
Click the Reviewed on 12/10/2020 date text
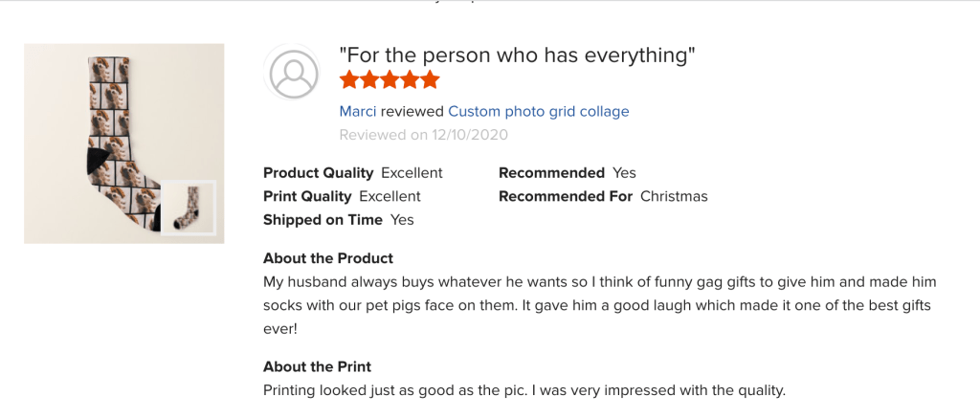tap(423, 135)
